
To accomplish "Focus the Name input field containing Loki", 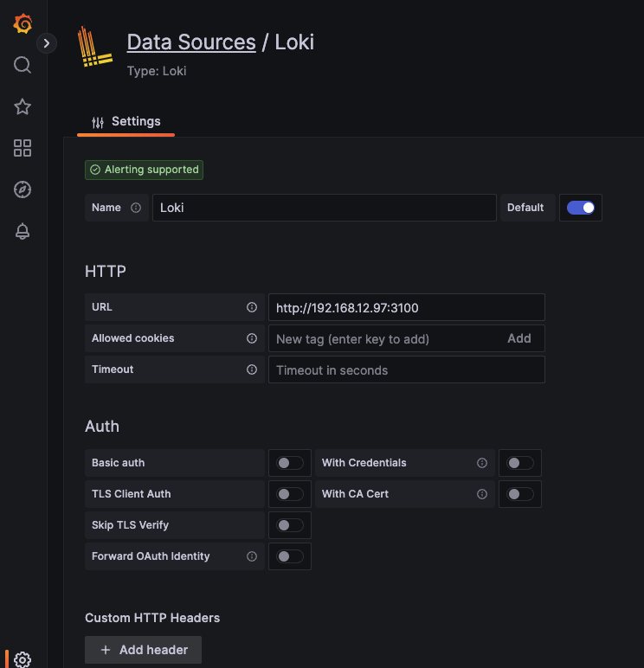I will coord(325,208).
